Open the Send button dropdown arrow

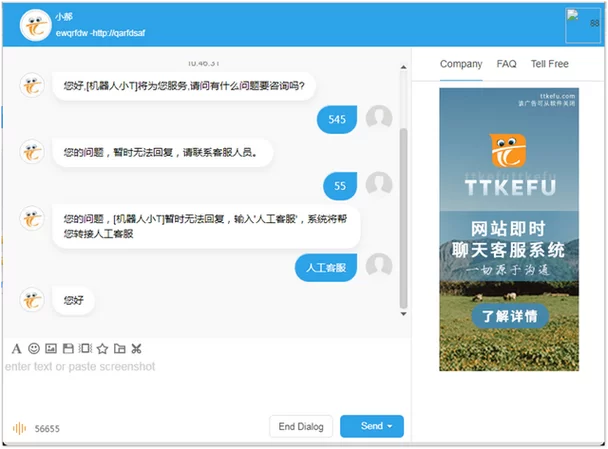390,426
